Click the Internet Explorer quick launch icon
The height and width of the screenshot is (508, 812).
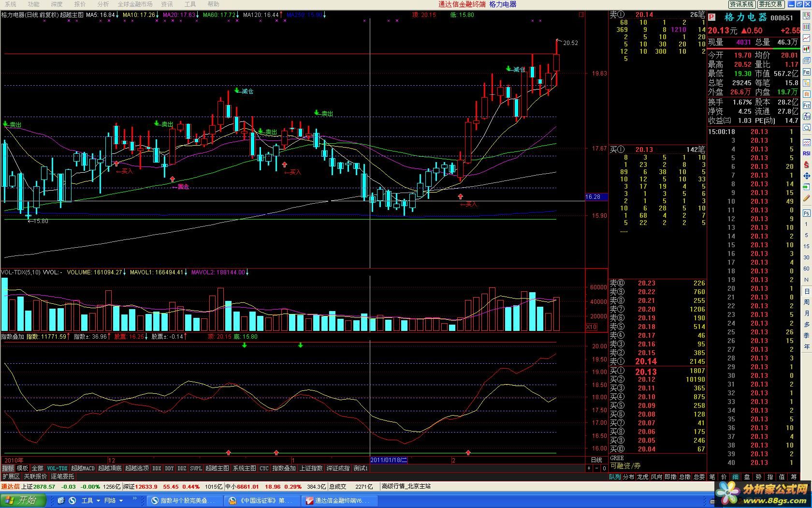[x=61, y=500]
